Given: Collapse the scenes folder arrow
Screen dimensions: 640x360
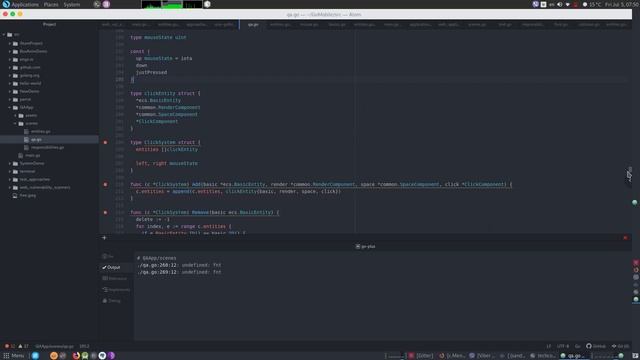Looking at the screenshot, I should point(16,123).
